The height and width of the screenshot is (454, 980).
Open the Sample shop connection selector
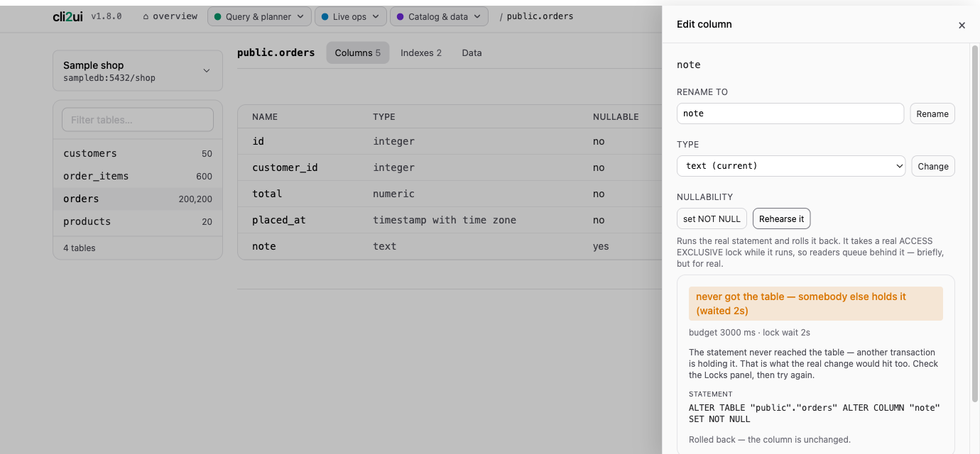point(138,71)
